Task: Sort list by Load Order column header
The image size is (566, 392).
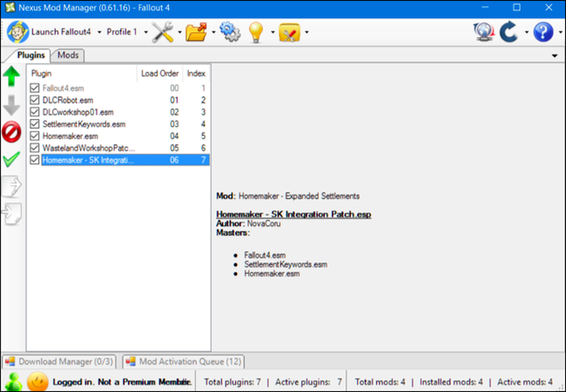Action: pyautogui.click(x=160, y=74)
